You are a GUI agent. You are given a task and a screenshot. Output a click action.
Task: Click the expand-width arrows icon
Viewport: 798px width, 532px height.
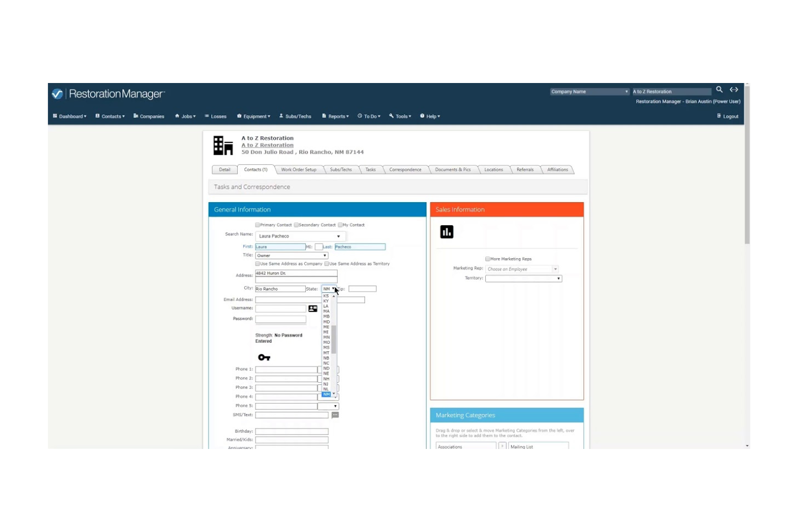[x=734, y=89]
